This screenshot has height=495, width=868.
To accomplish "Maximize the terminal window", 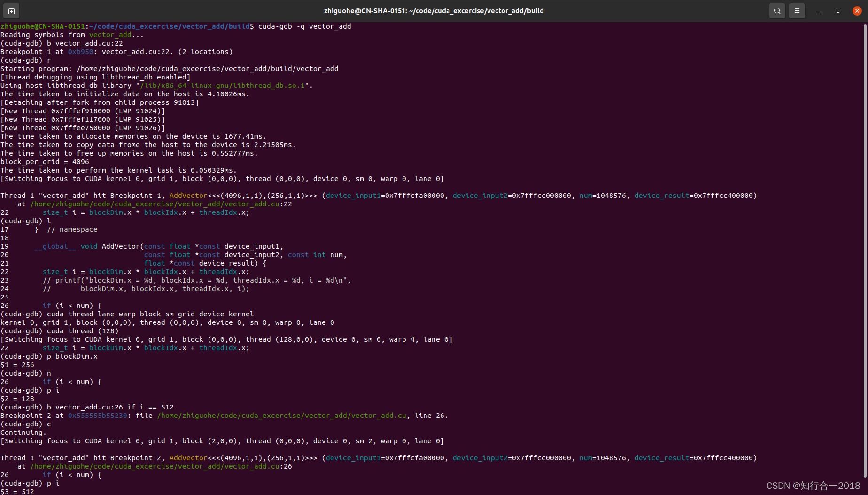I will [838, 11].
